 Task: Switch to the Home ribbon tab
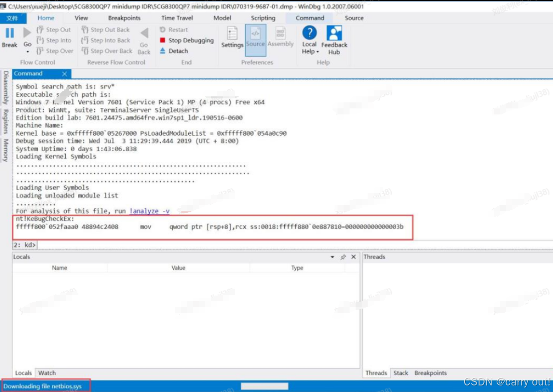(x=46, y=18)
